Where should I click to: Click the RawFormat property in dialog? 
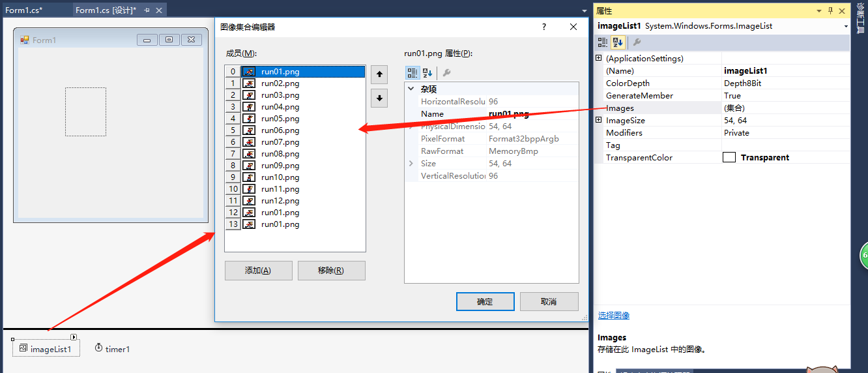tap(491, 151)
